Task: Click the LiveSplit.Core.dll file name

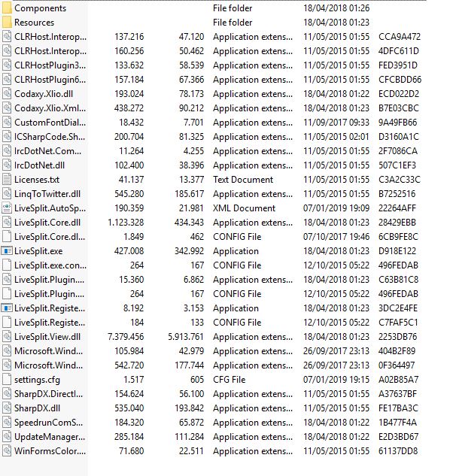Action: tap(47, 223)
